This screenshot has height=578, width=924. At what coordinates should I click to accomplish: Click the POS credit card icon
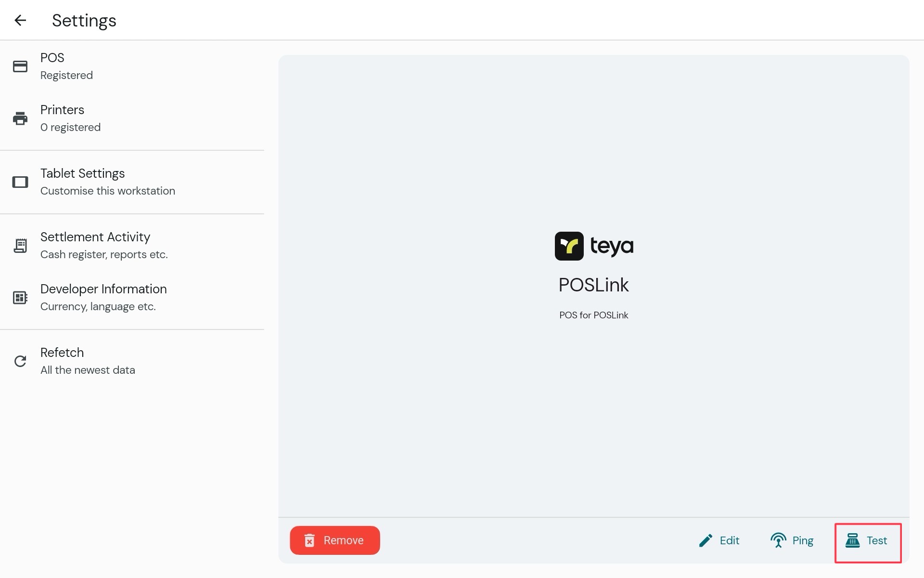(x=20, y=66)
